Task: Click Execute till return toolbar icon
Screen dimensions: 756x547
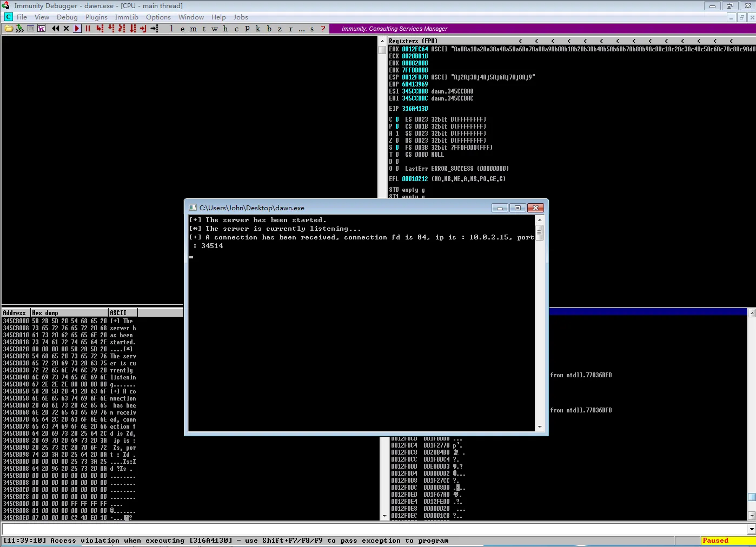Action: pos(143,29)
